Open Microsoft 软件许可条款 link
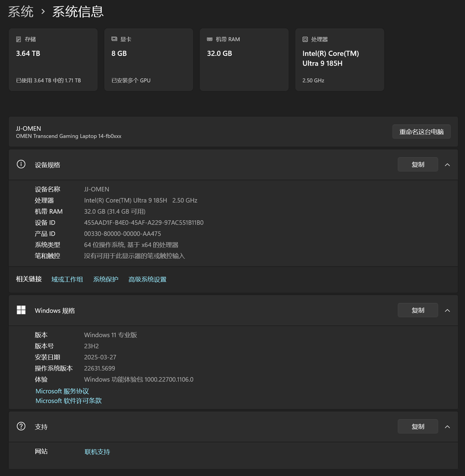The image size is (465, 476). (x=68, y=401)
